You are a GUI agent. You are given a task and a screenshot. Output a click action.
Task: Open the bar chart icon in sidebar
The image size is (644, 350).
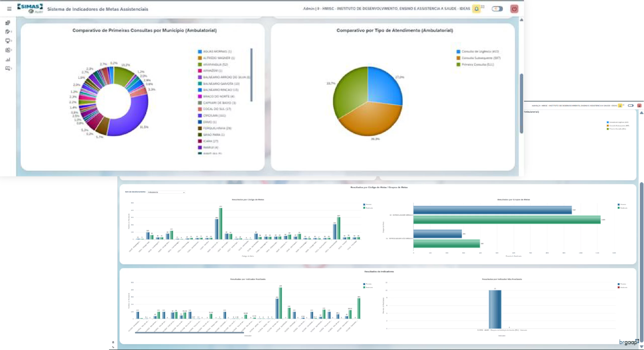pos(8,60)
